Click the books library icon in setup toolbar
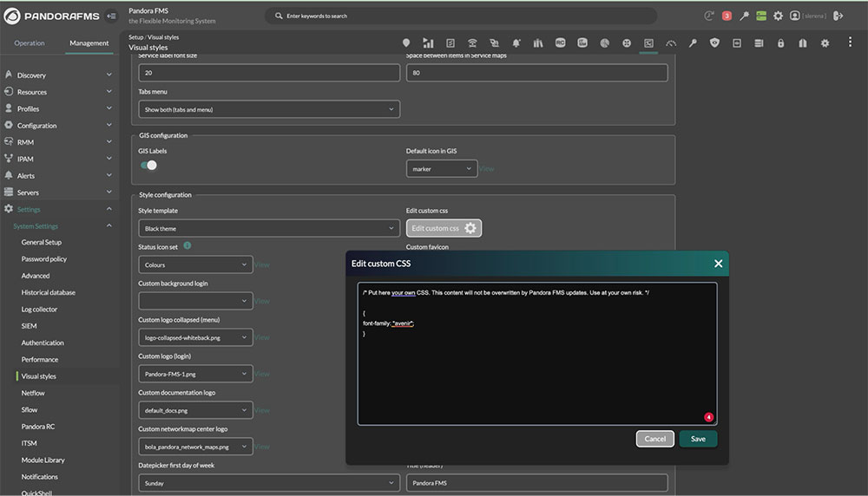 pyautogui.click(x=538, y=42)
